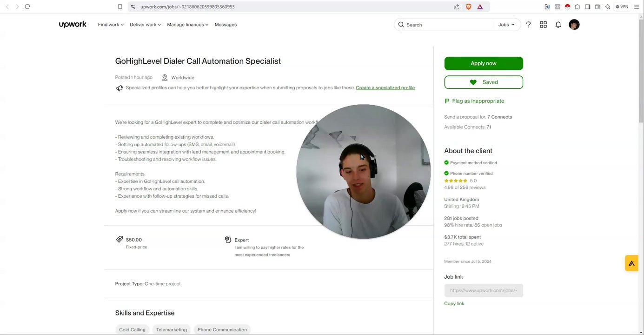Open the browser hamburger menu

(637, 7)
